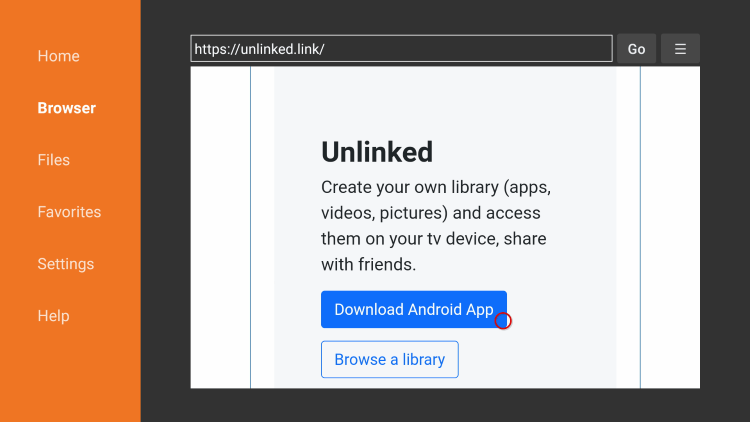The width and height of the screenshot is (750, 422).
Task: Click the white right margin of web page
Action: coord(670,227)
